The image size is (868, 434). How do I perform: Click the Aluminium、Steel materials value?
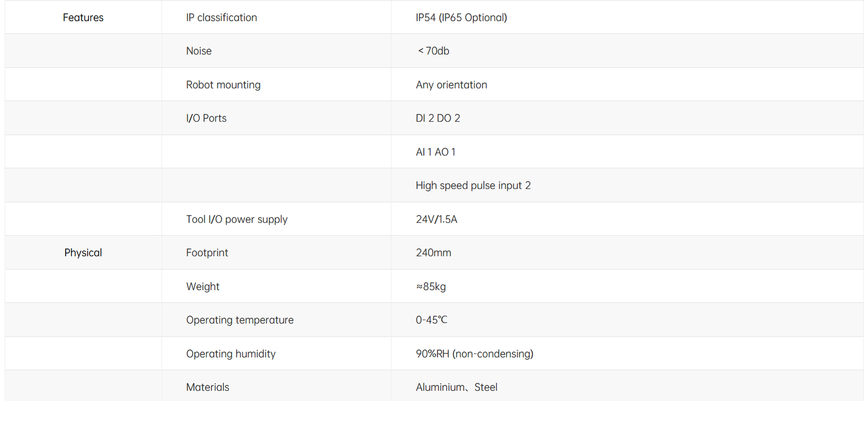click(456, 387)
